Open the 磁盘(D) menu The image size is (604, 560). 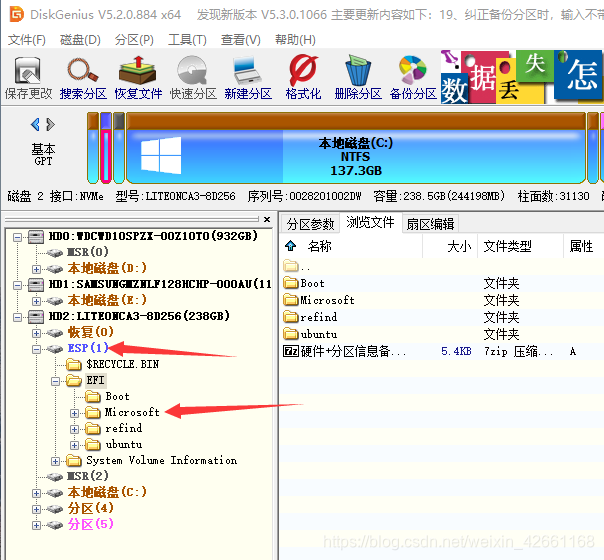(80, 40)
